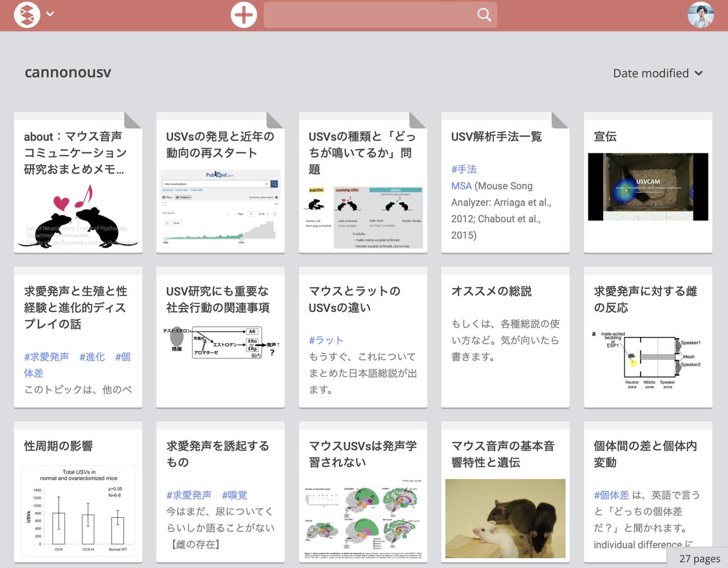Open the Date modified sort dropdown
Screen dimensions: 728x568
tap(658, 73)
